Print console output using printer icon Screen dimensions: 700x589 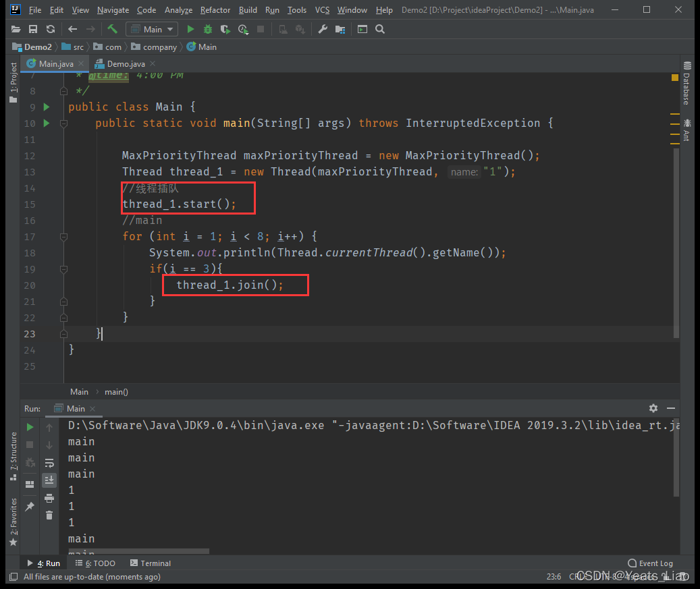[x=49, y=498]
